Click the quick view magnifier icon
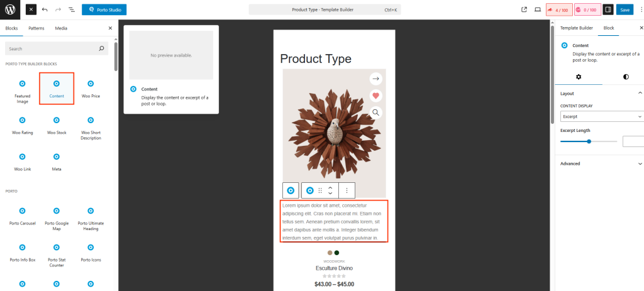Viewport: 644px width, 291px height. point(375,113)
